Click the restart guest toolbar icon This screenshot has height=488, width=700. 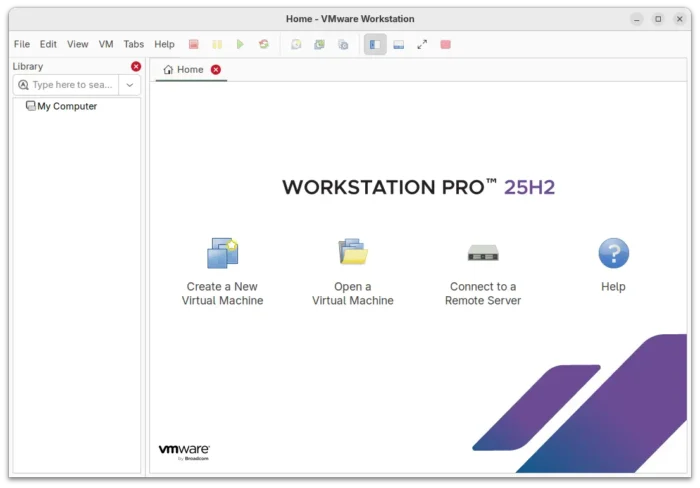pos(264,44)
